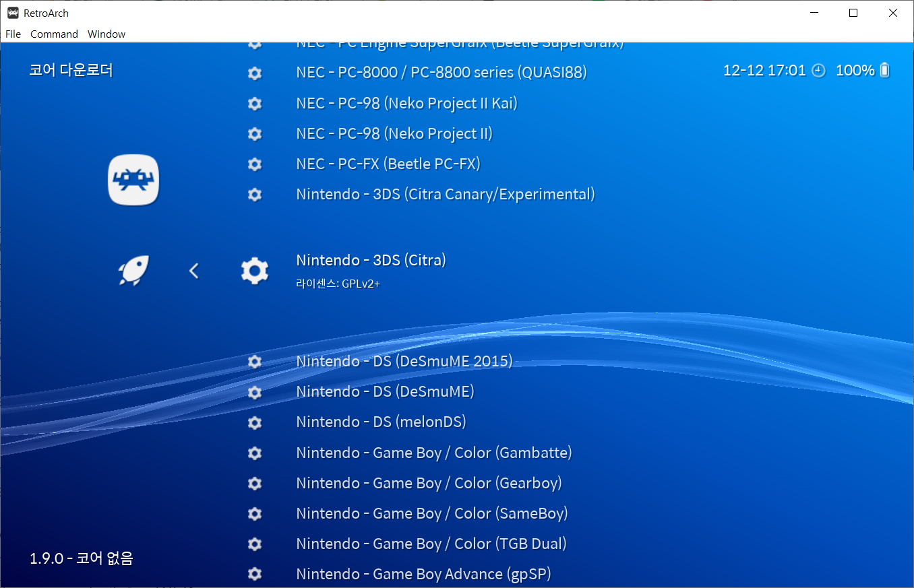The width and height of the screenshot is (914, 588).
Task: Select Nintendo - DS (DeSmuME 2015)
Action: point(404,361)
